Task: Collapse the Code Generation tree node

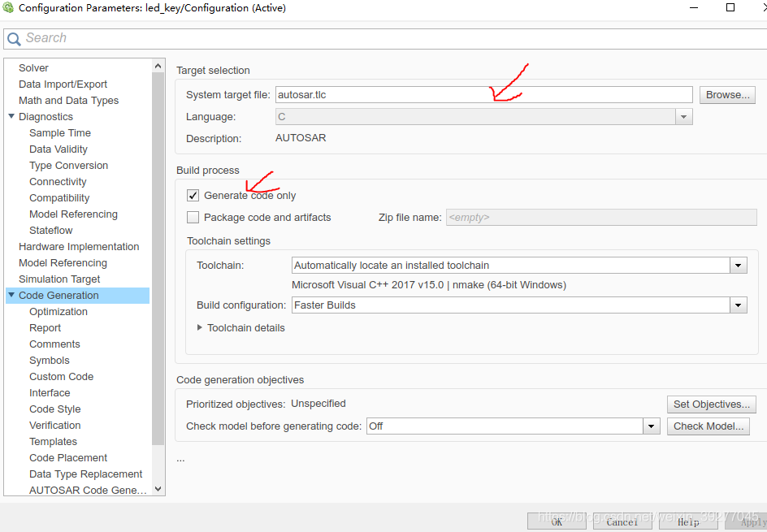Action: point(11,295)
